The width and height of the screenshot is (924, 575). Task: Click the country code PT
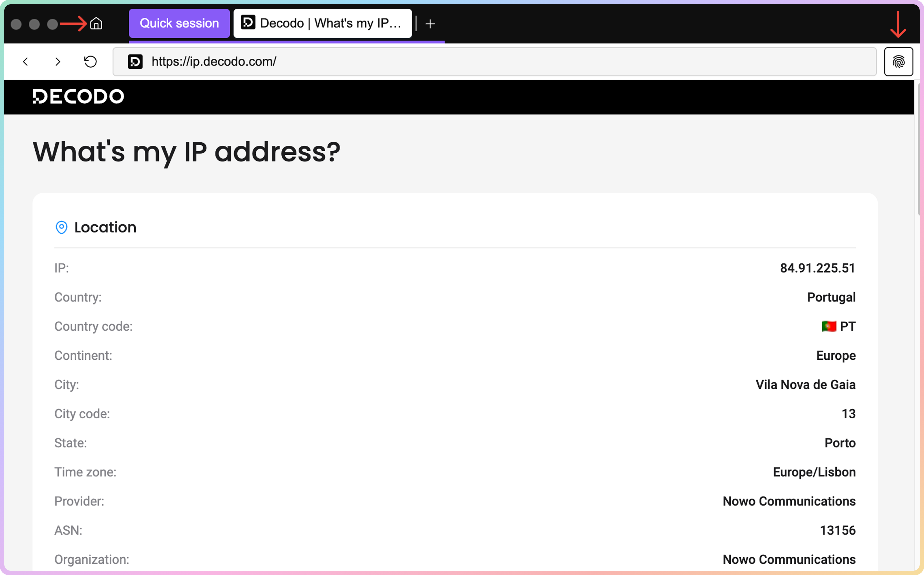(x=848, y=326)
